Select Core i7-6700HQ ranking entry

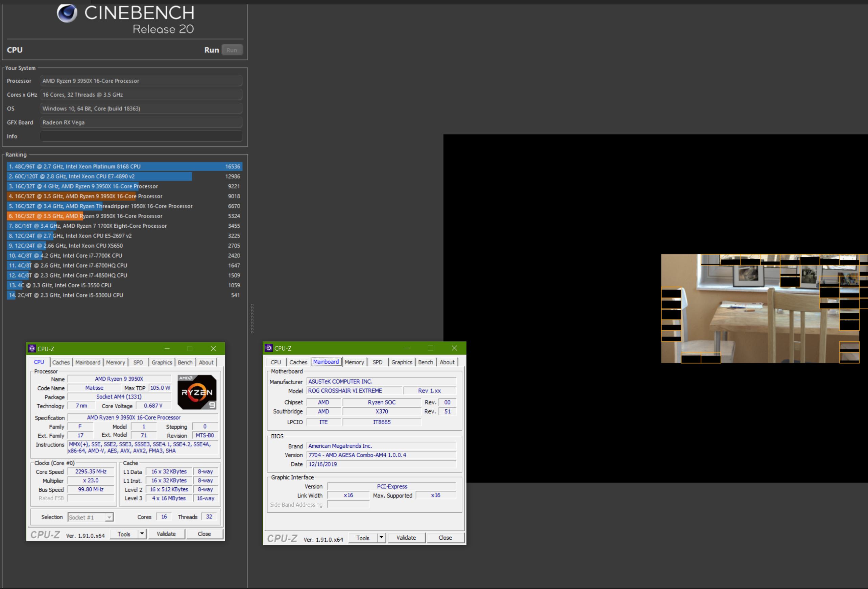tap(124, 265)
